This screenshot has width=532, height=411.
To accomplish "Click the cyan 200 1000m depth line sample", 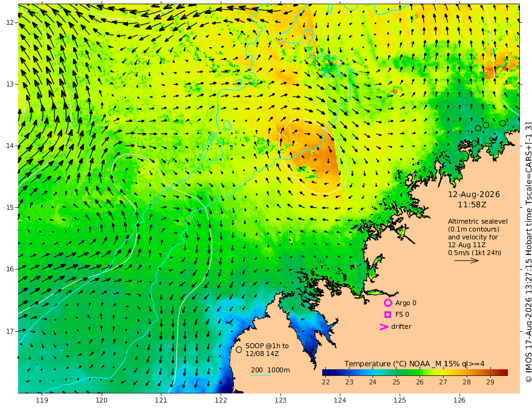I will (x=261, y=375).
